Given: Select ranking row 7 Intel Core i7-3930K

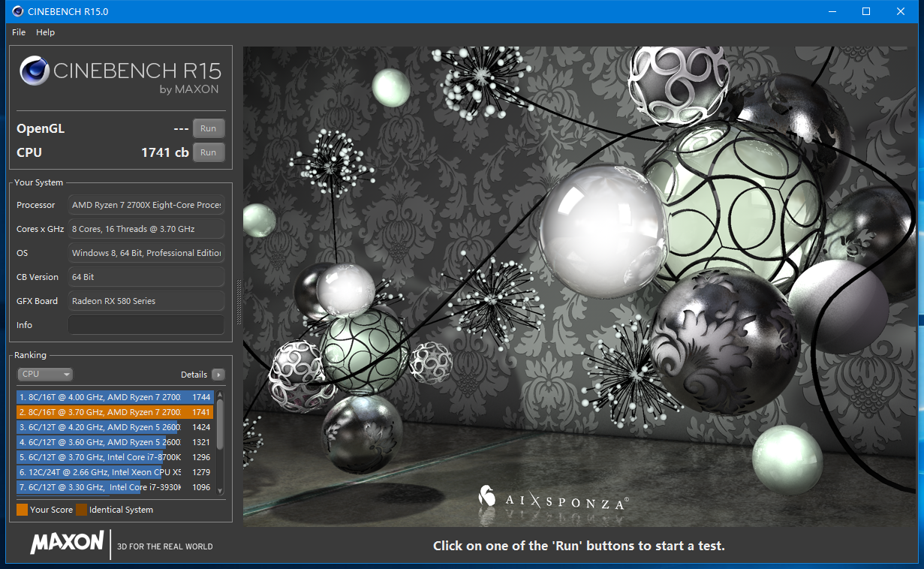Looking at the screenshot, I should (115, 487).
